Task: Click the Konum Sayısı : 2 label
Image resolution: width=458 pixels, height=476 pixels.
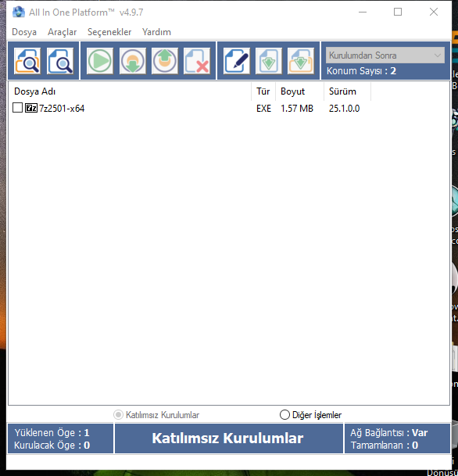Action: pyautogui.click(x=361, y=71)
